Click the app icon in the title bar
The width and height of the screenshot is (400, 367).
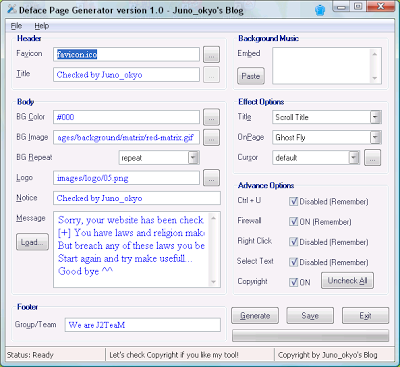(x=11, y=10)
